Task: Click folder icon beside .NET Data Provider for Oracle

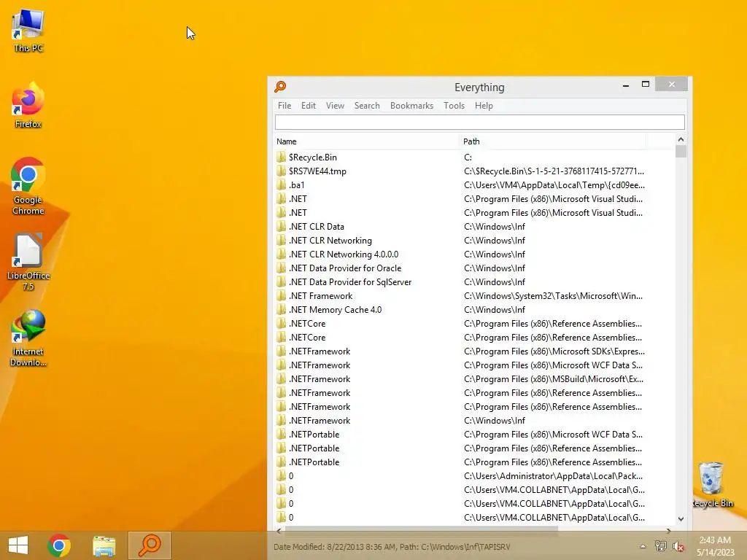Action: [281, 268]
